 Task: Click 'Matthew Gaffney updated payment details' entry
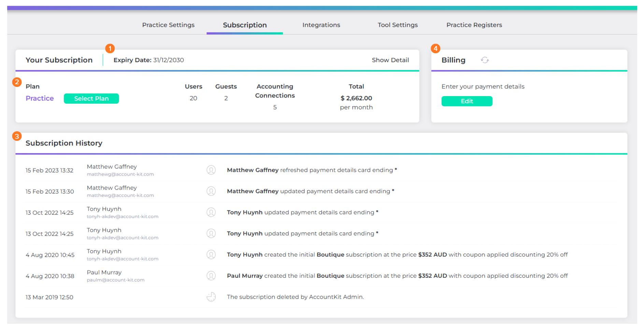click(x=311, y=191)
